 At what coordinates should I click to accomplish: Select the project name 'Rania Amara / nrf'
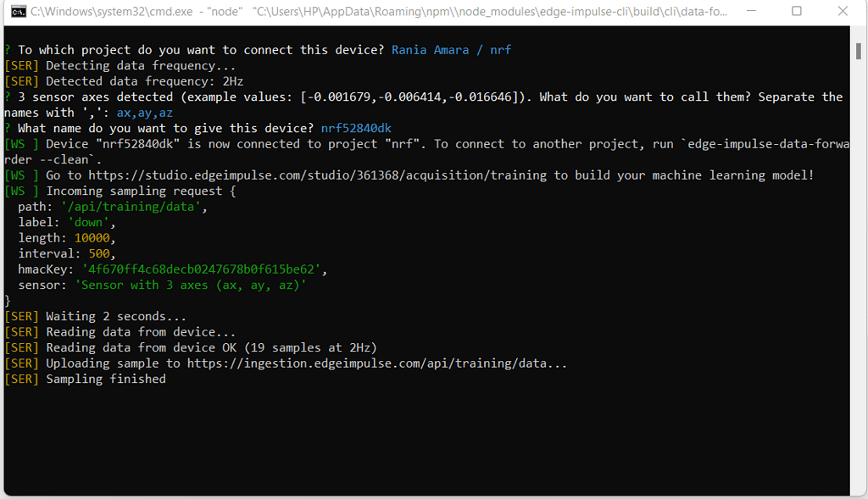click(x=450, y=49)
